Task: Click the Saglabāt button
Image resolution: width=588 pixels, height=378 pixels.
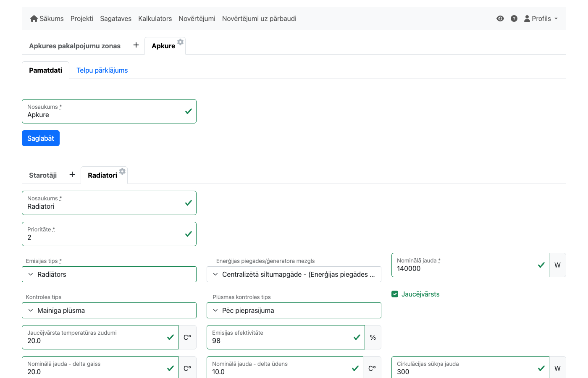Action: (41, 138)
